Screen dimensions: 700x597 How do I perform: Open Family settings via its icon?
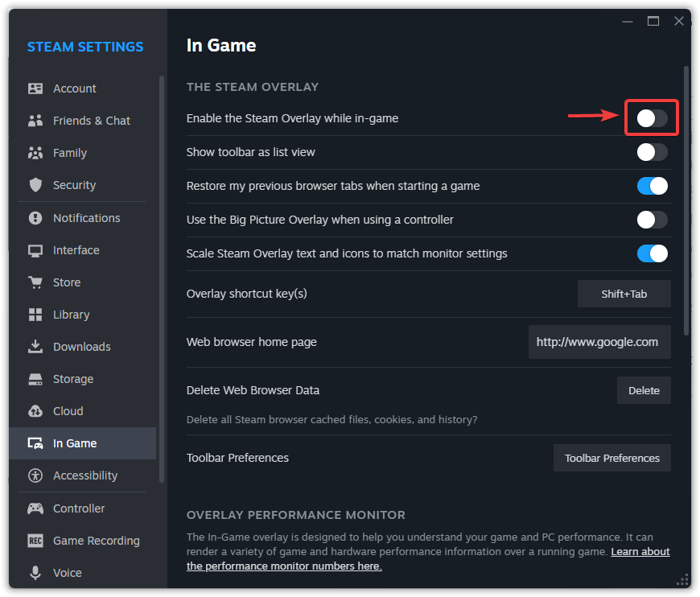pyautogui.click(x=35, y=153)
